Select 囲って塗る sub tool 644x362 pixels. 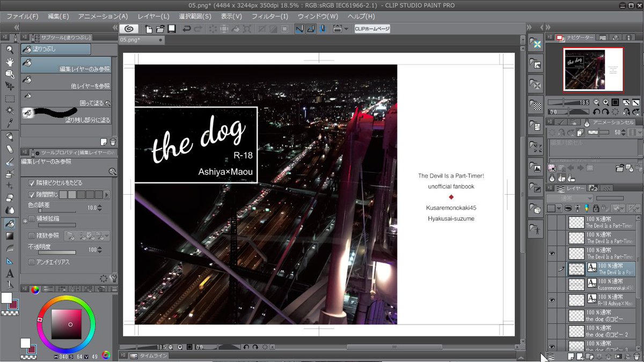click(x=66, y=98)
